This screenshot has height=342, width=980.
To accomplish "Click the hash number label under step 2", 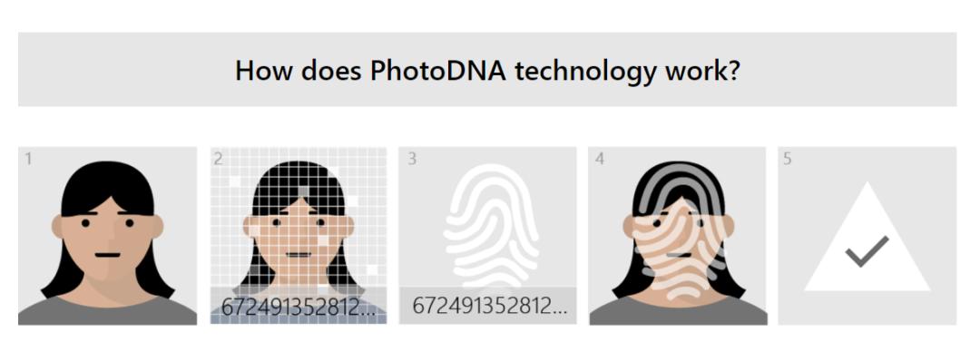I will click(x=299, y=307).
